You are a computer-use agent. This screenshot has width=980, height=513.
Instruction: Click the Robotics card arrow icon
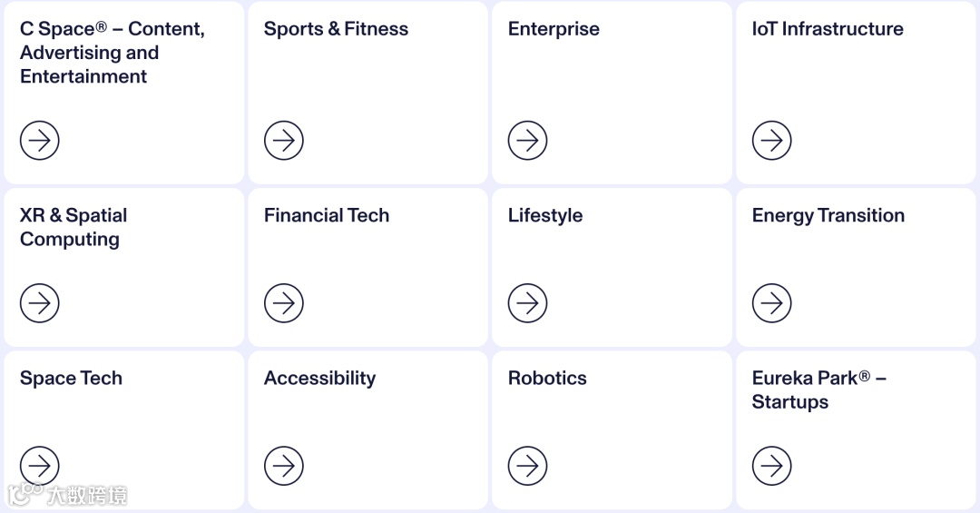pos(527,466)
